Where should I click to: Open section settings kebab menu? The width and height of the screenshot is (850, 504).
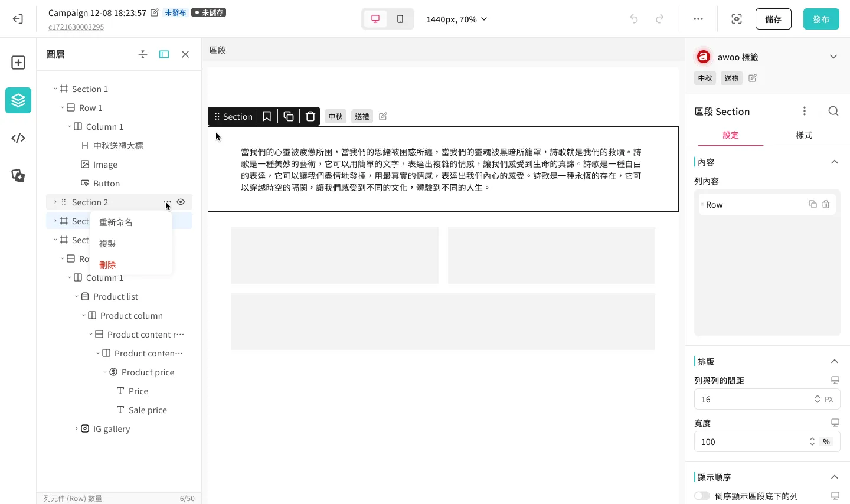tap(805, 112)
